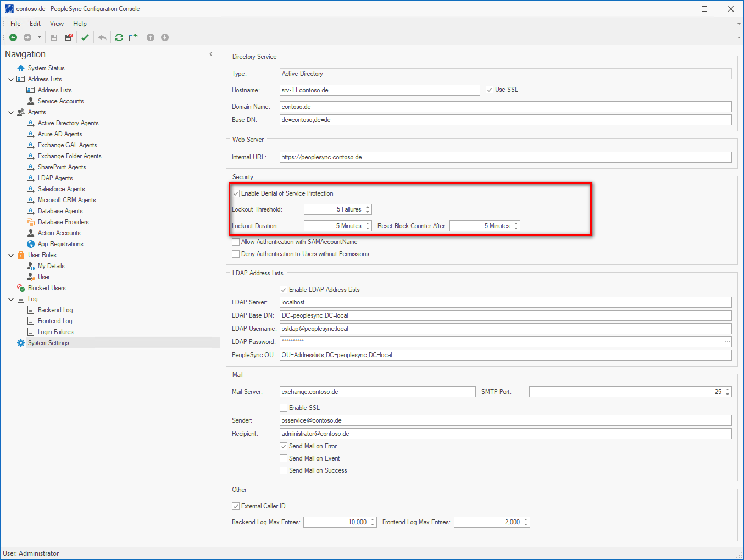Click the Database Providers icon
The image size is (744, 560).
[31, 222]
